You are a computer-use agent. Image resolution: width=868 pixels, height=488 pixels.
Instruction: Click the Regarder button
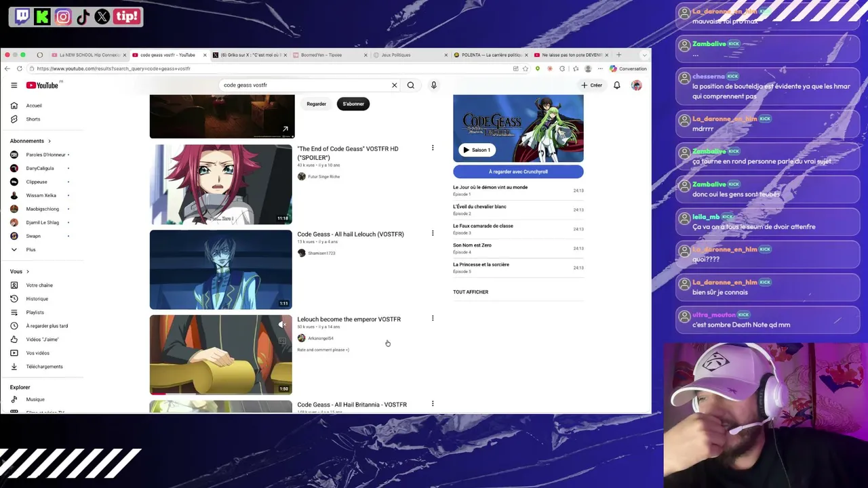pyautogui.click(x=316, y=104)
